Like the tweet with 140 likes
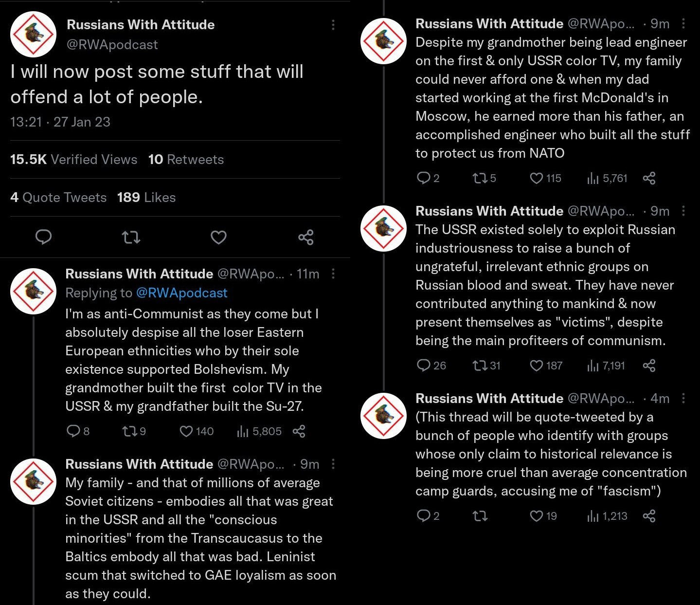The height and width of the screenshot is (605, 700). 186,431
